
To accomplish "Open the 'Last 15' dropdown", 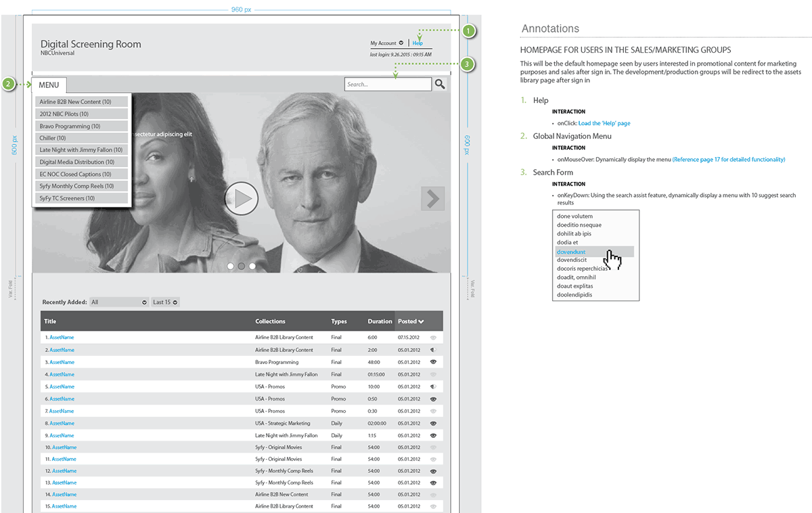I will click(166, 302).
